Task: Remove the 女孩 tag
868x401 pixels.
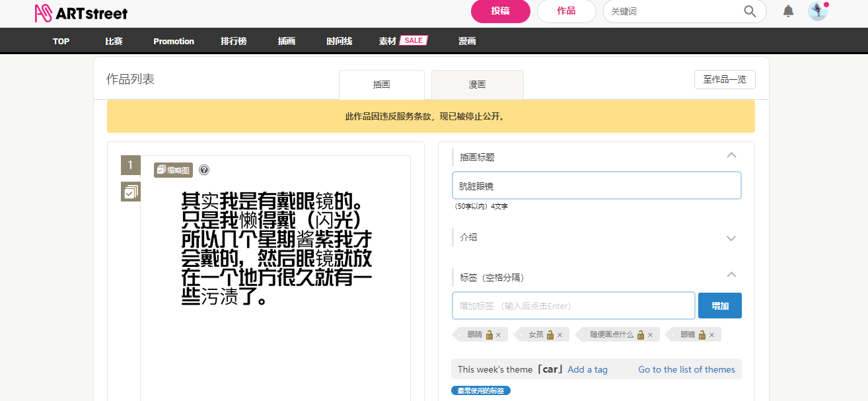Action: pos(560,335)
